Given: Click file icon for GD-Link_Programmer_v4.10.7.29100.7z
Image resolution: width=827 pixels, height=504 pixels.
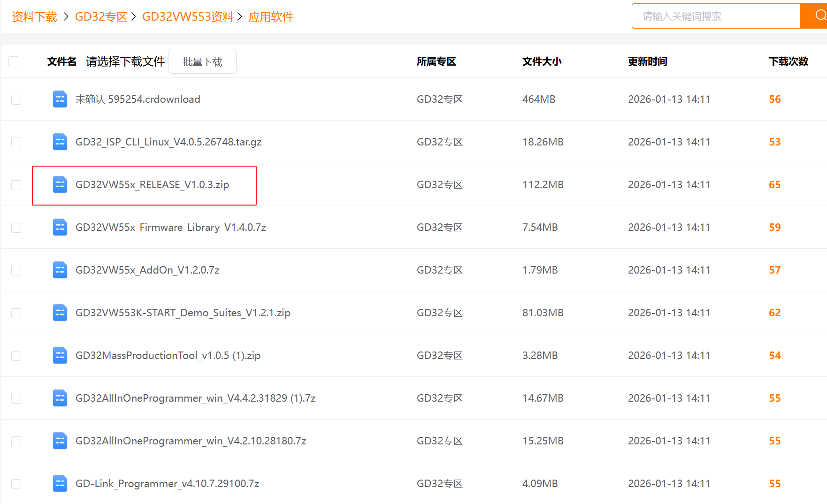Looking at the screenshot, I should [x=60, y=483].
